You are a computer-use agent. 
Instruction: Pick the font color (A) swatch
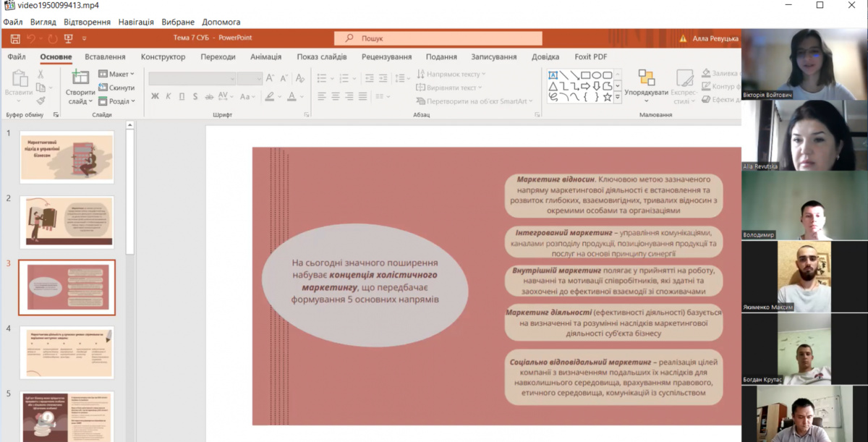292,96
